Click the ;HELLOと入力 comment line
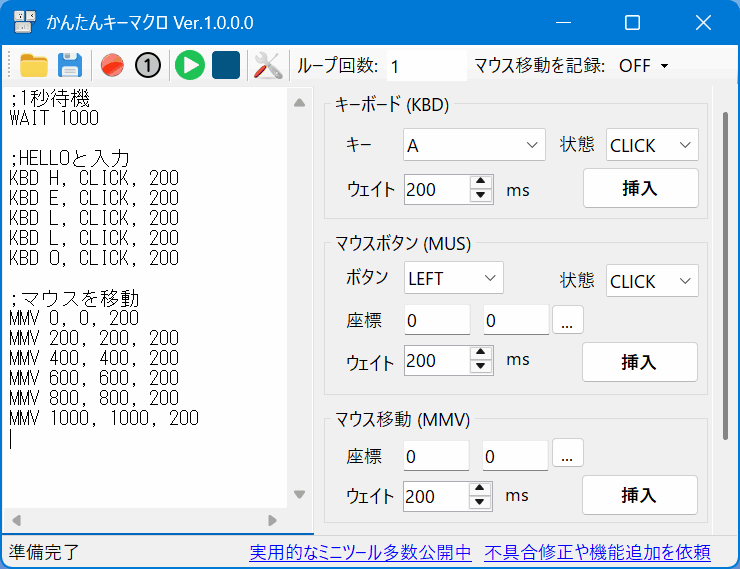The image size is (740, 569). click(x=69, y=158)
